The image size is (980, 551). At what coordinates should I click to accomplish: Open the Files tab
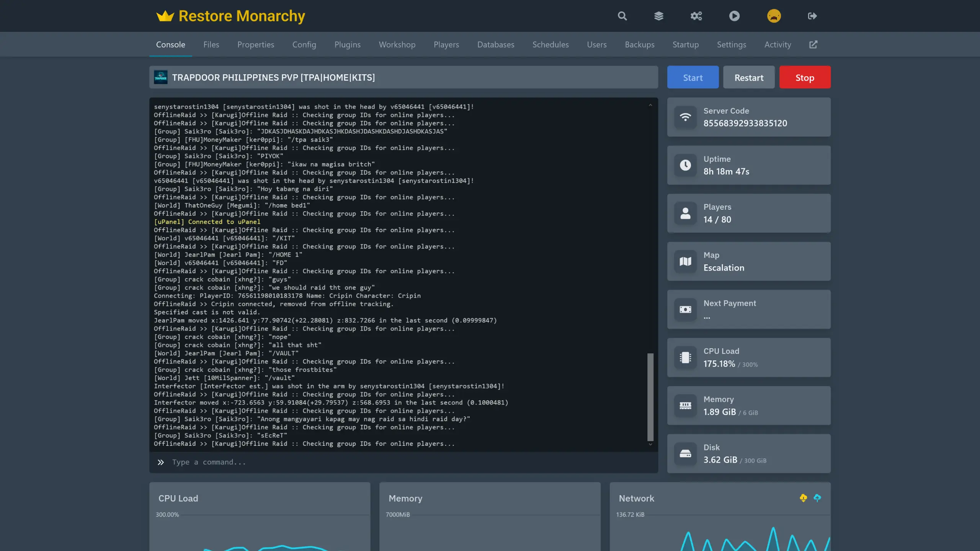[x=211, y=44]
